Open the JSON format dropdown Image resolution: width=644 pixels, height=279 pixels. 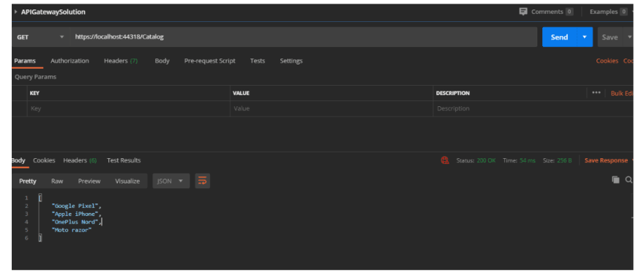[x=171, y=181]
